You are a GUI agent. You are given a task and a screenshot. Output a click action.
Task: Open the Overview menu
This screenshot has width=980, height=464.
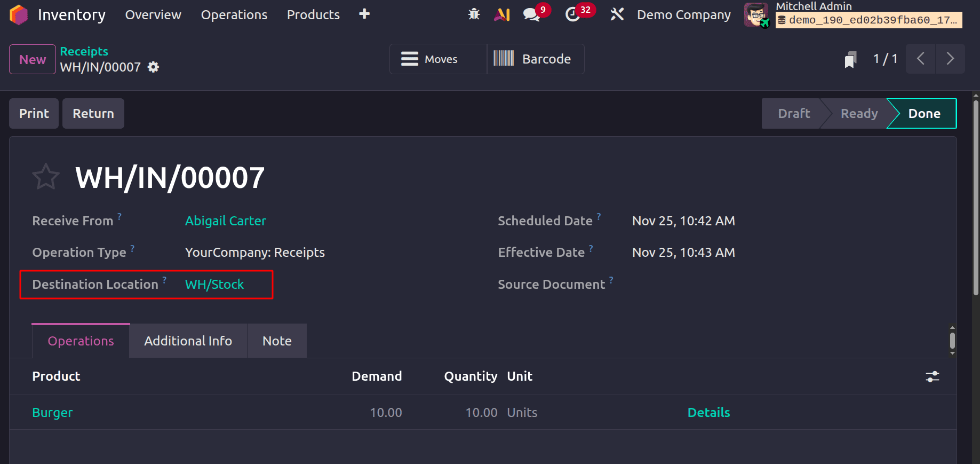[x=153, y=14]
